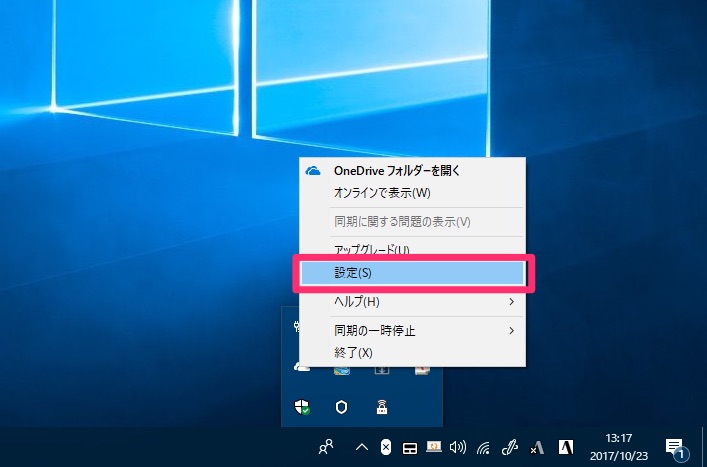Open the Windows Ink pen icon
This screenshot has height=467, width=707.
(510, 447)
